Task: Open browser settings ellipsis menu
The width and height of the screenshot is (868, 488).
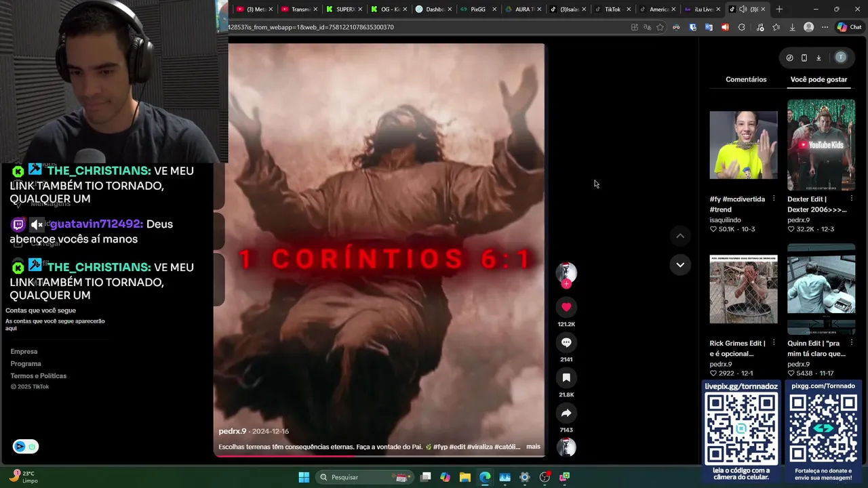Action: pyautogui.click(x=825, y=27)
